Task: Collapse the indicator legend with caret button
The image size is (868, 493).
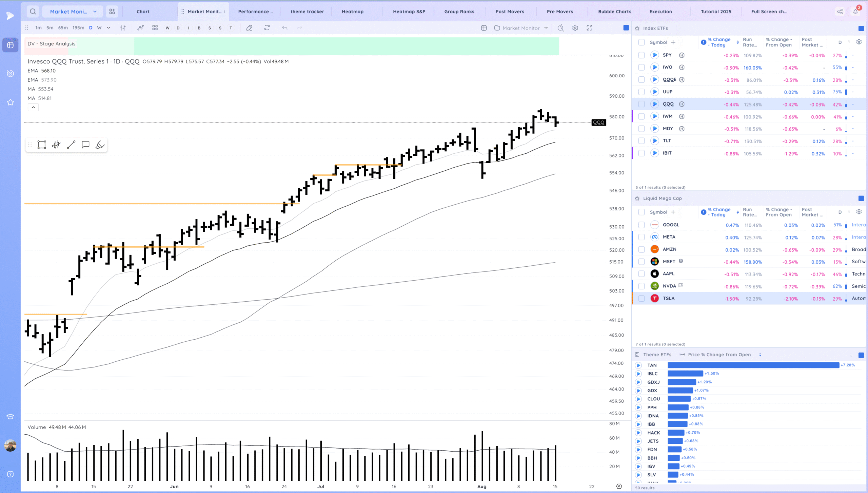Action: (33, 108)
